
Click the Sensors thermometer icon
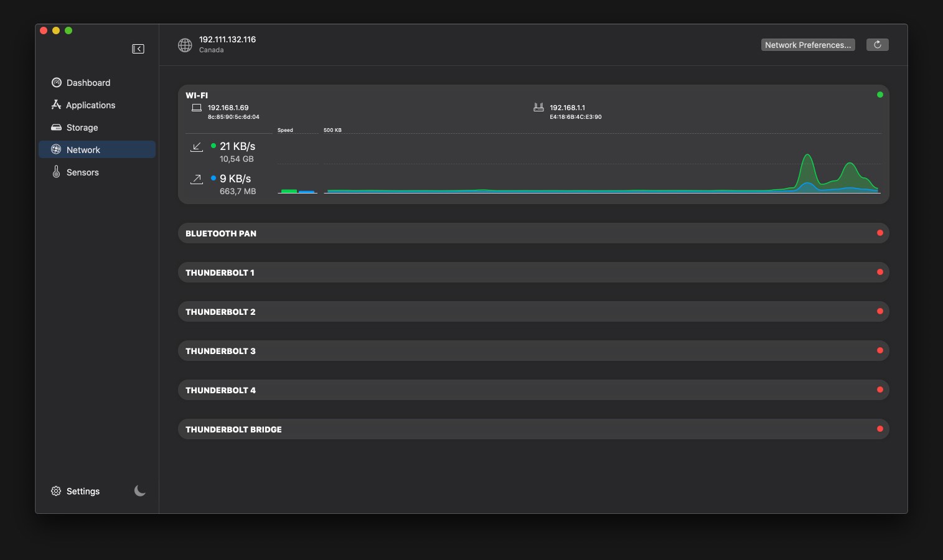click(56, 172)
